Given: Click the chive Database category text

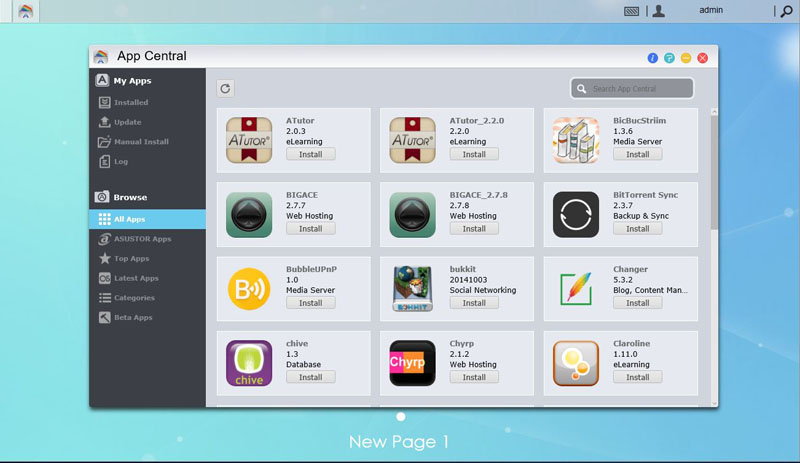Looking at the screenshot, I should [303, 364].
